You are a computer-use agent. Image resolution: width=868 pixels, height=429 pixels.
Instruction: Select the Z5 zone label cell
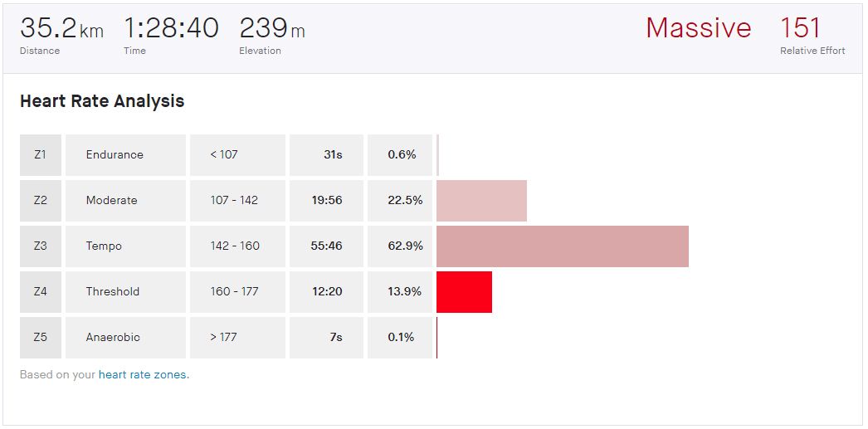point(41,338)
